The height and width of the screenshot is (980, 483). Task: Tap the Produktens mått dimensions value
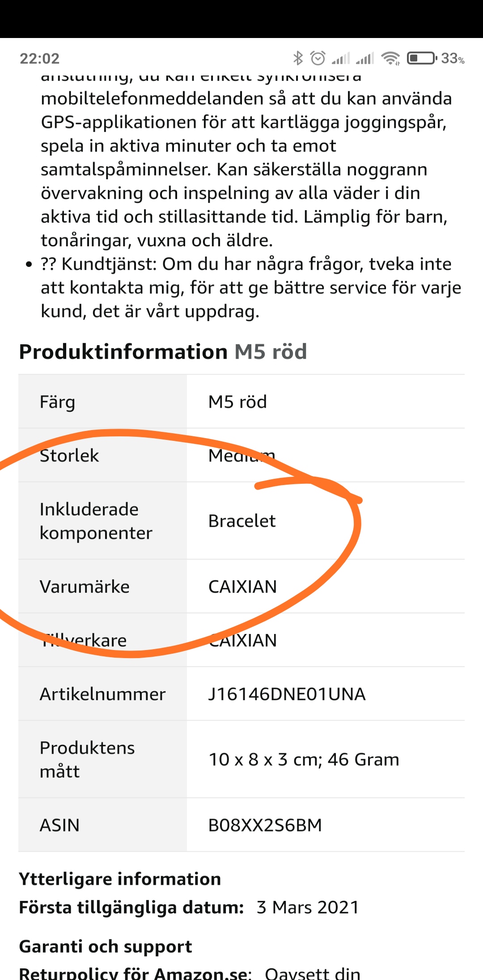[304, 760]
